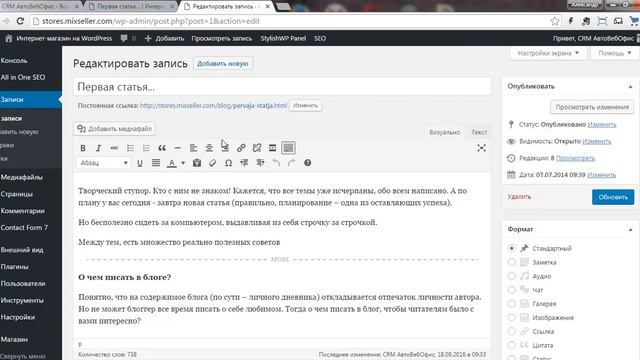The height and width of the screenshot is (360, 640).
Task: Switch to Текст editor tab
Action: (479, 132)
